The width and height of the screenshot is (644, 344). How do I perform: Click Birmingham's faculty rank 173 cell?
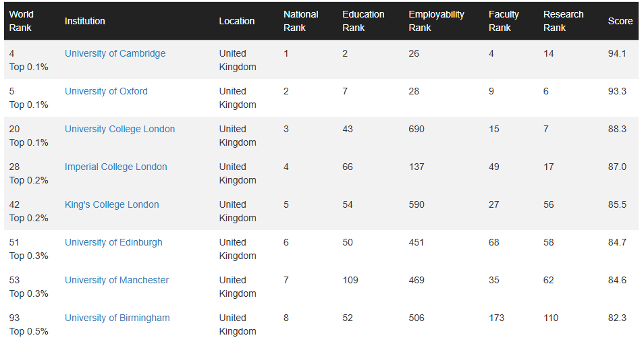pos(496,318)
